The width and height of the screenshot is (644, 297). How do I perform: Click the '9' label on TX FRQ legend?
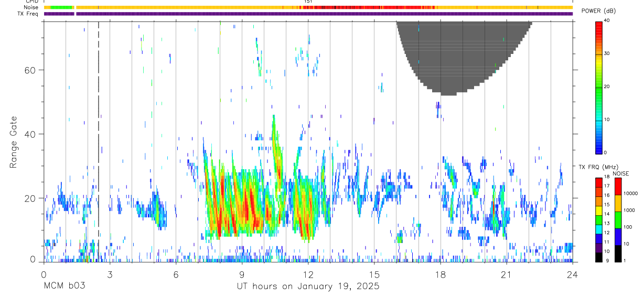(x=607, y=260)
